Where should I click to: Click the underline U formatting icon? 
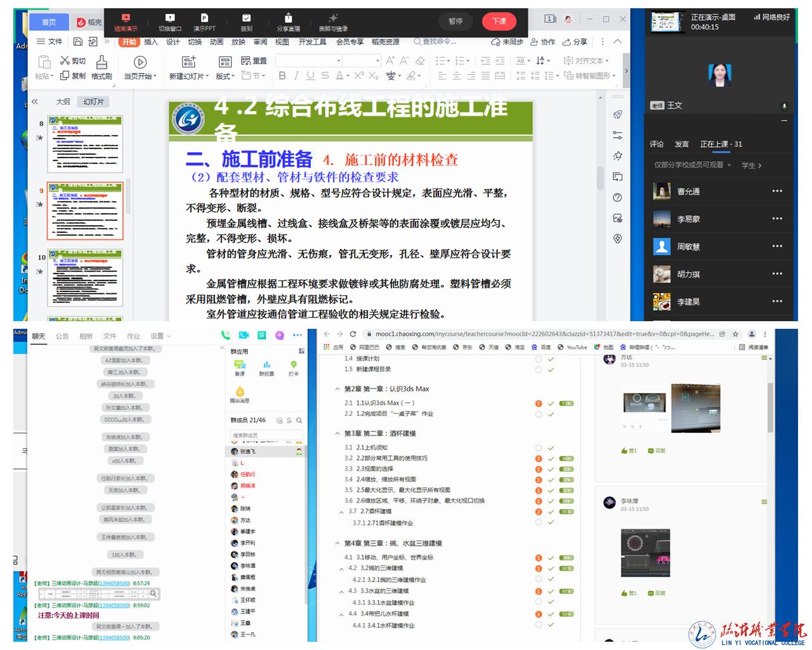(310, 76)
